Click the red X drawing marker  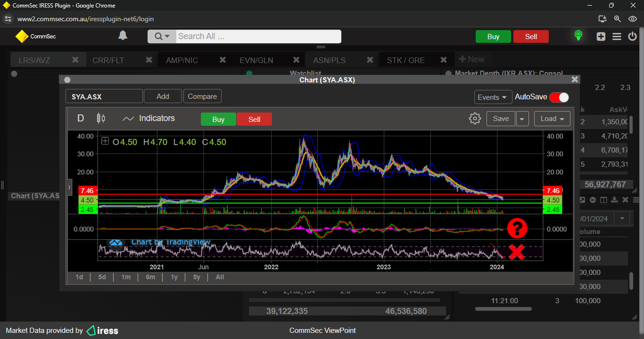pos(517,252)
